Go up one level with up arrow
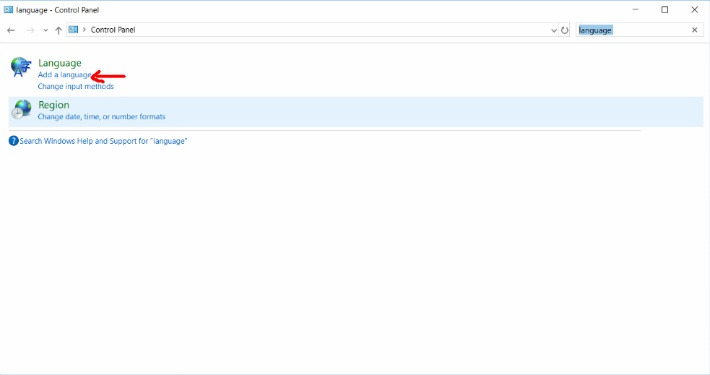The image size is (710, 375). pos(58,30)
